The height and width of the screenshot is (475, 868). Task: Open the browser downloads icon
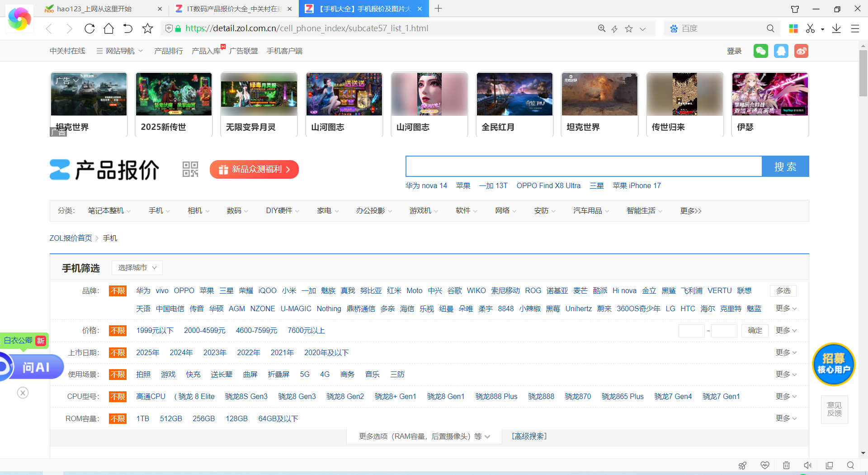(x=836, y=28)
